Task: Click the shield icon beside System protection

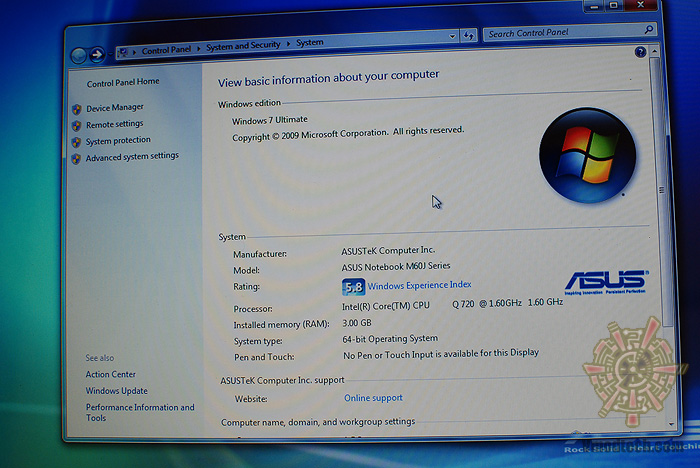Action: [x=77, y=142]
